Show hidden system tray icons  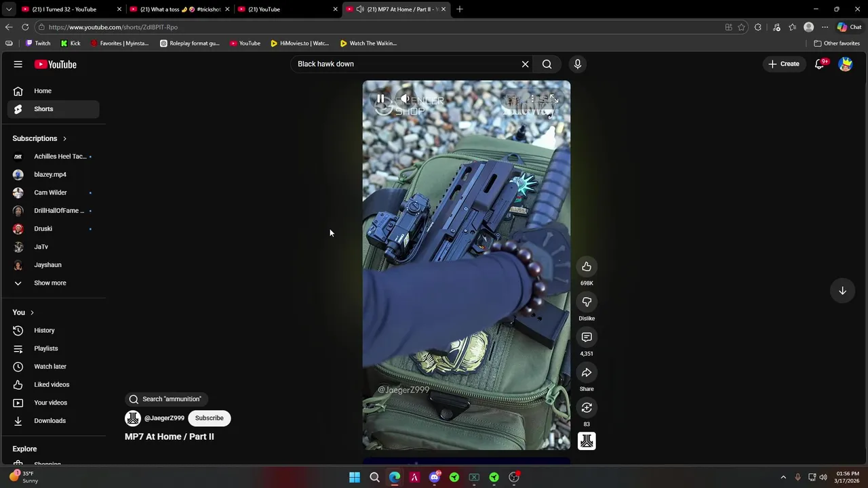[783, 477]
